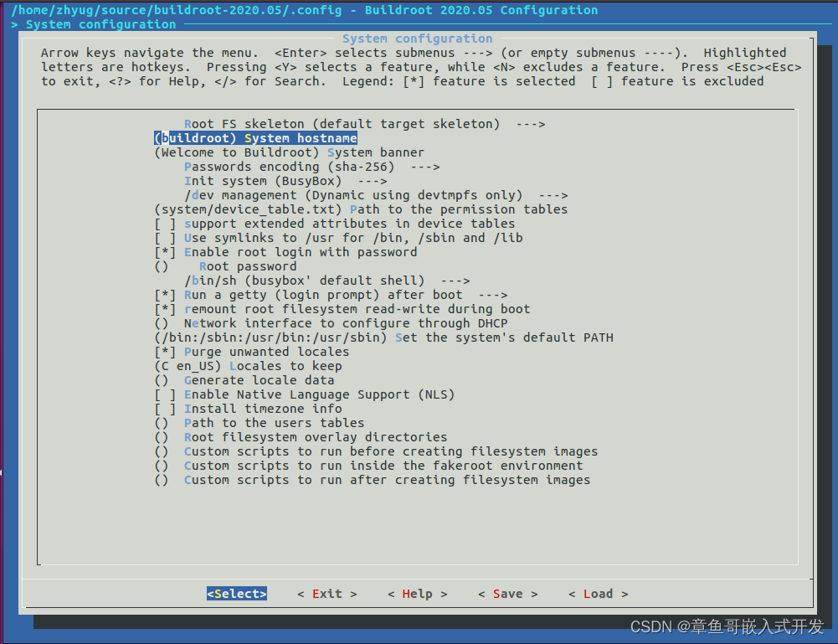Open Init system (BusyBox) submenu
Viewport: 838px width, 644px height.
click(x=285, y=181)
